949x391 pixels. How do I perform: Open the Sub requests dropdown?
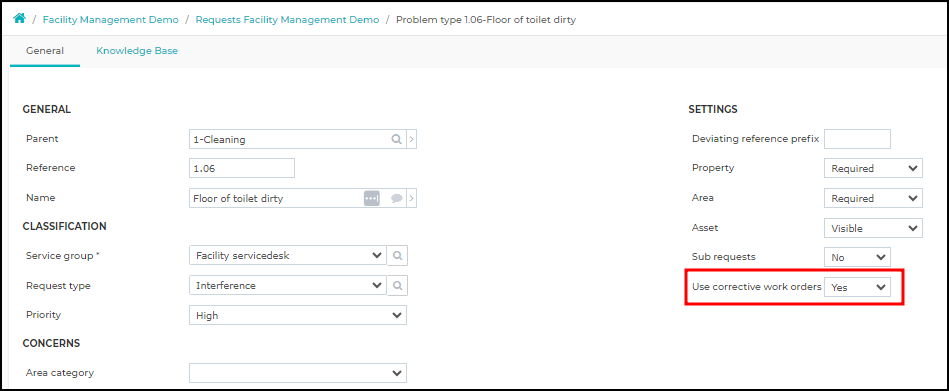[857, 257]
